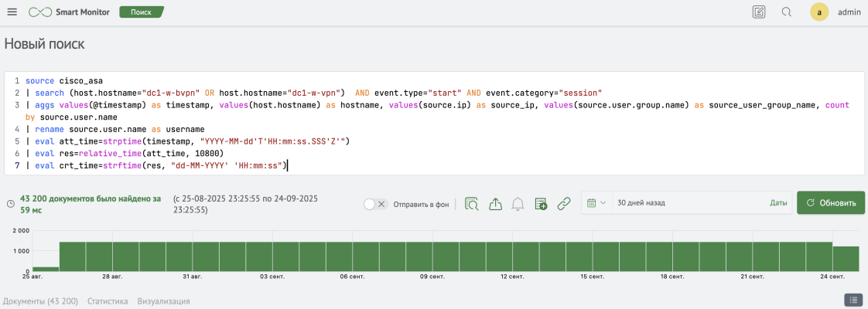Screen dimensions: 868x309
Task: Click the add to dashboard icon
Action: coord(541,204)
